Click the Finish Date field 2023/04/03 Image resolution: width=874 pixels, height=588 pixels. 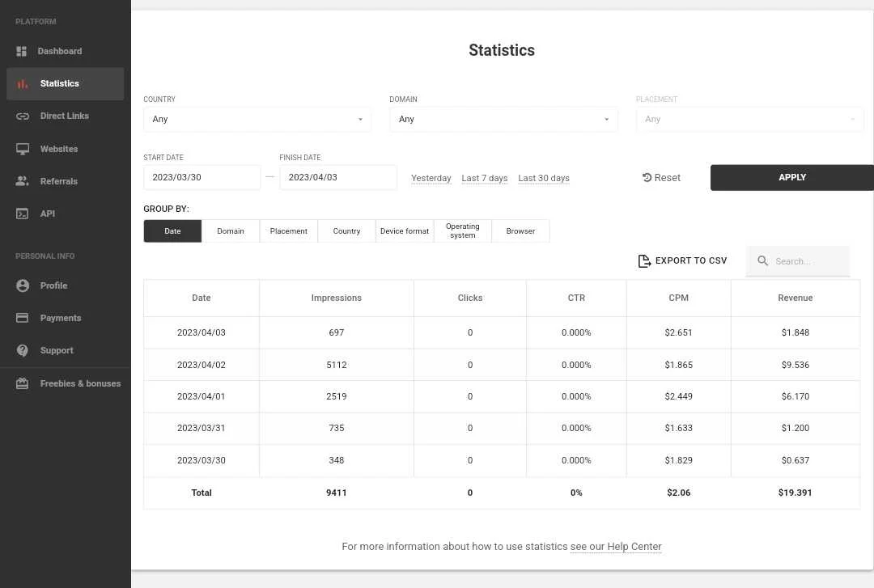tap(337, 177)
